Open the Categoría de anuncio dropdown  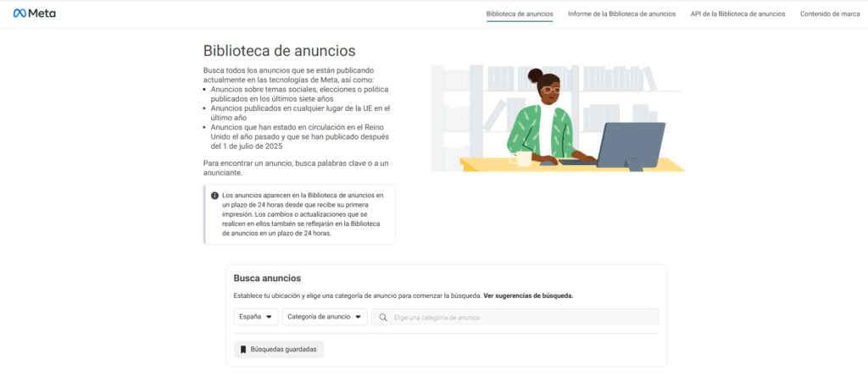(325, 317)
